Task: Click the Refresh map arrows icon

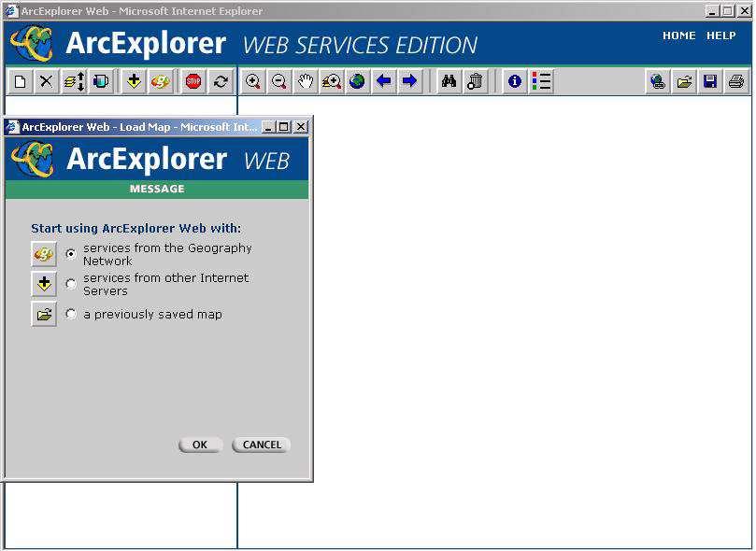Action: pyautogui.click(x=221, y=81)
